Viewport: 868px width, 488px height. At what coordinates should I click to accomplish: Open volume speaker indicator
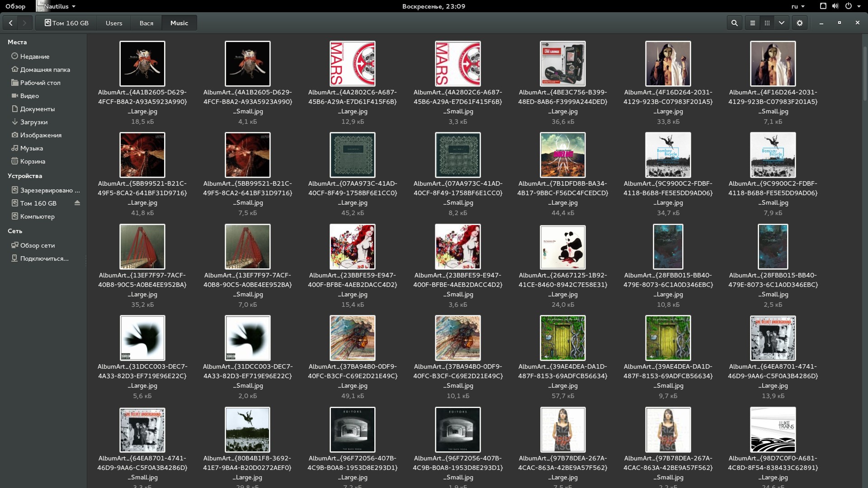[835, 6]
